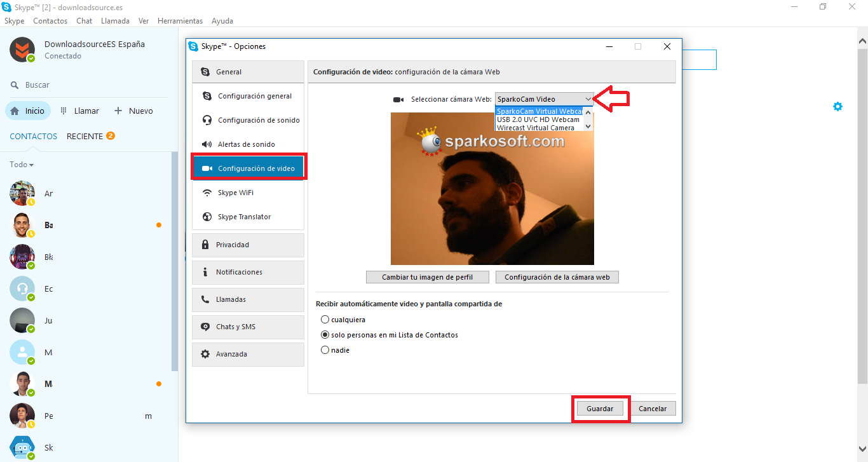Open contact Bla avatar in list
Screen dimensions: 868x462
click(x=22, y=257)
